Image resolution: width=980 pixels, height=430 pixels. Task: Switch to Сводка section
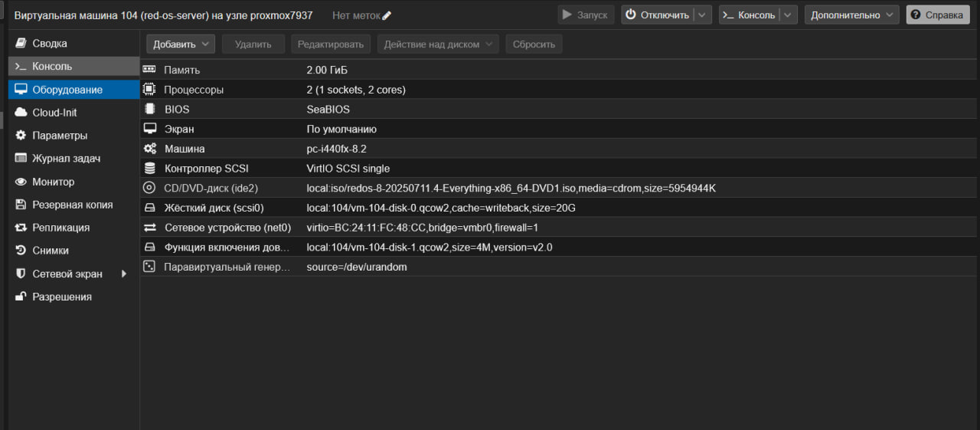tap(49, 44)
